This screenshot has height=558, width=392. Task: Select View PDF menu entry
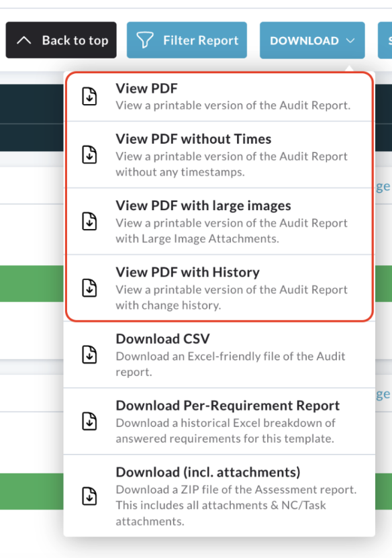(219, 97)
